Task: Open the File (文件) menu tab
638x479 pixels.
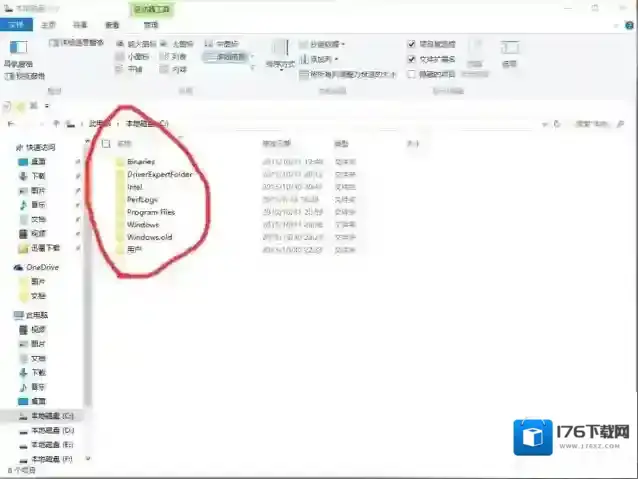Action: click(16, 25)
